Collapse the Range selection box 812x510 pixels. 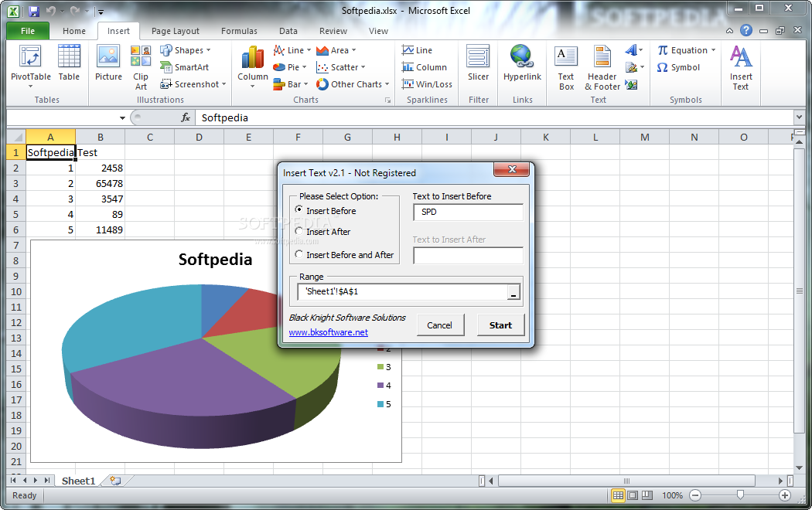513,292
